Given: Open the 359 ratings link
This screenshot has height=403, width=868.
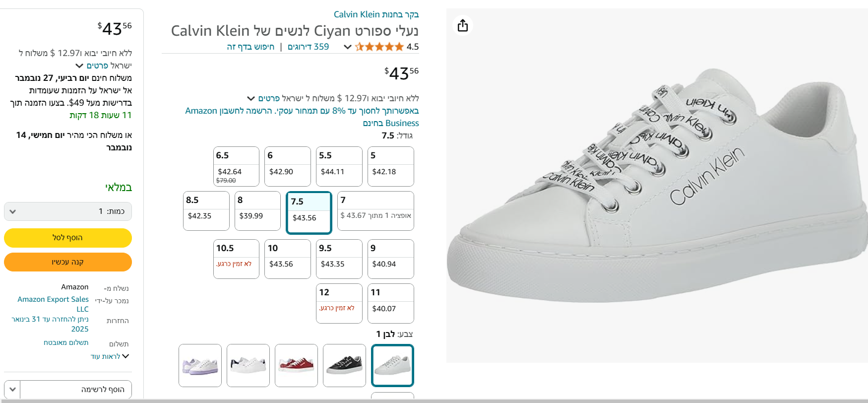Looking at the screenshot, I should pyautogui.click(x=308, y=47).
